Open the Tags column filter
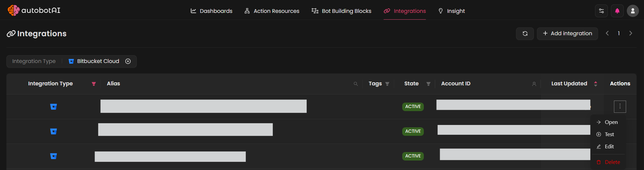Image resolution: width=644 pixels, height=170 pixels. 387,84
